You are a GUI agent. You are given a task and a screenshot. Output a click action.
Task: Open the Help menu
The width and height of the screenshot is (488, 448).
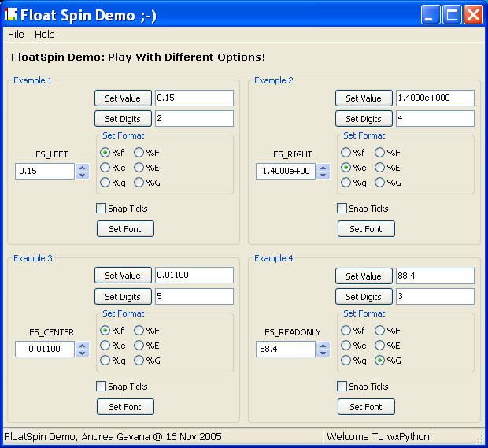(44, 35)
